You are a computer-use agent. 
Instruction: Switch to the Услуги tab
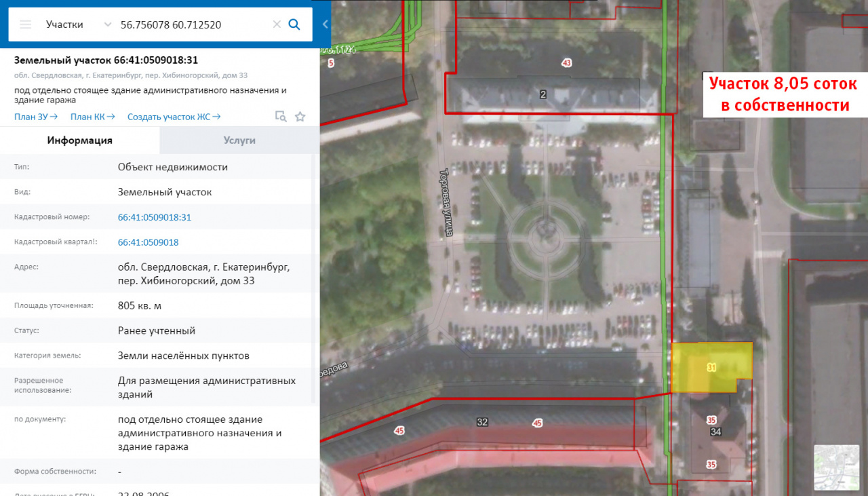239,140
